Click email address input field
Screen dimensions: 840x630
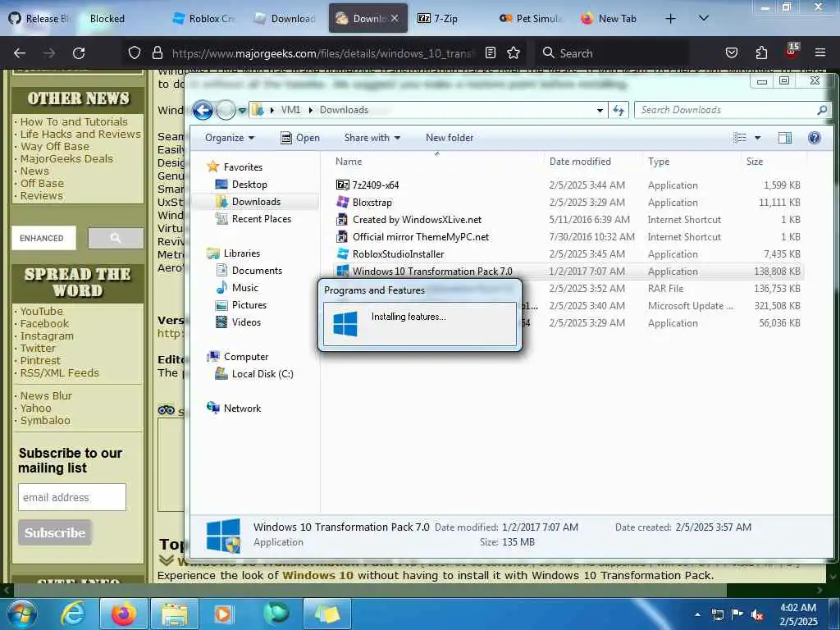pos(72,497)
